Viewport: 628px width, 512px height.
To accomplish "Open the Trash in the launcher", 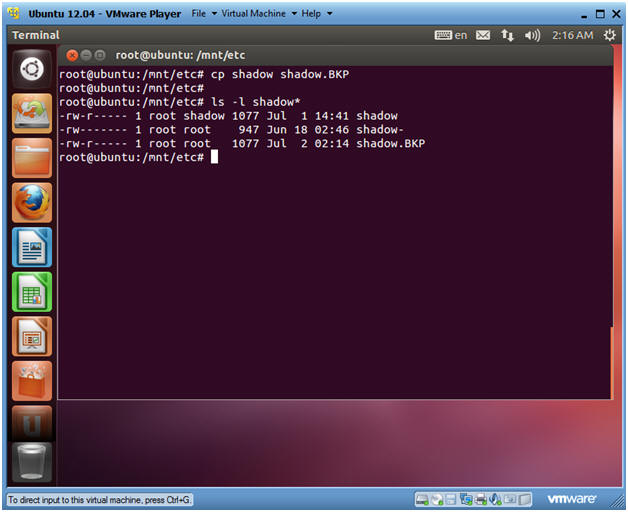I will pos(32,462).
